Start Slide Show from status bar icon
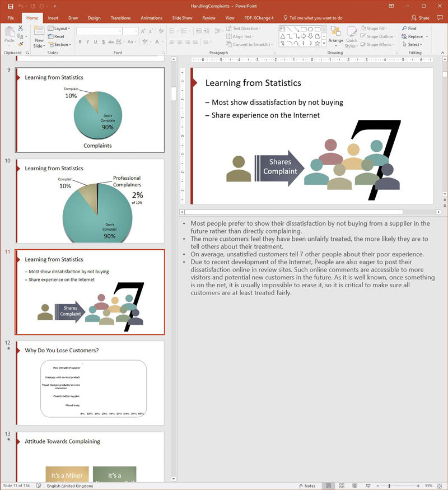Viewport: 448px width, 490px height. (x=368, y=486)
